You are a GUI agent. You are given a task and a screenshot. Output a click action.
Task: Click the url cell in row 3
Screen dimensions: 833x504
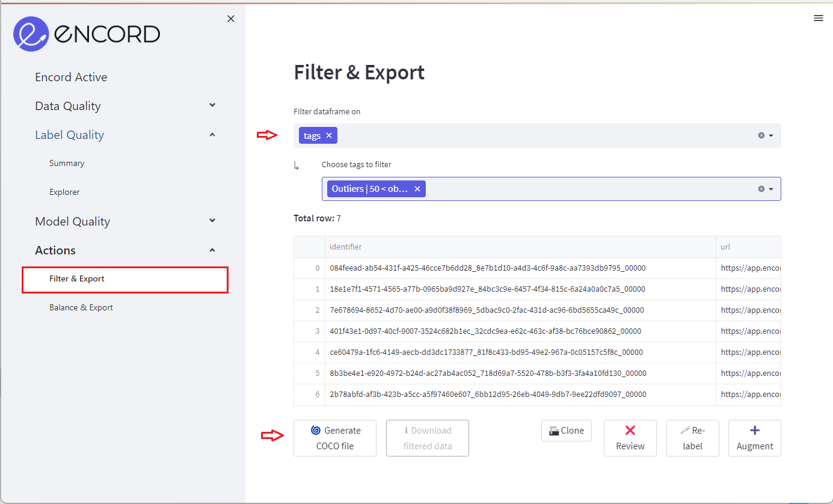click(x=748, y=331)
